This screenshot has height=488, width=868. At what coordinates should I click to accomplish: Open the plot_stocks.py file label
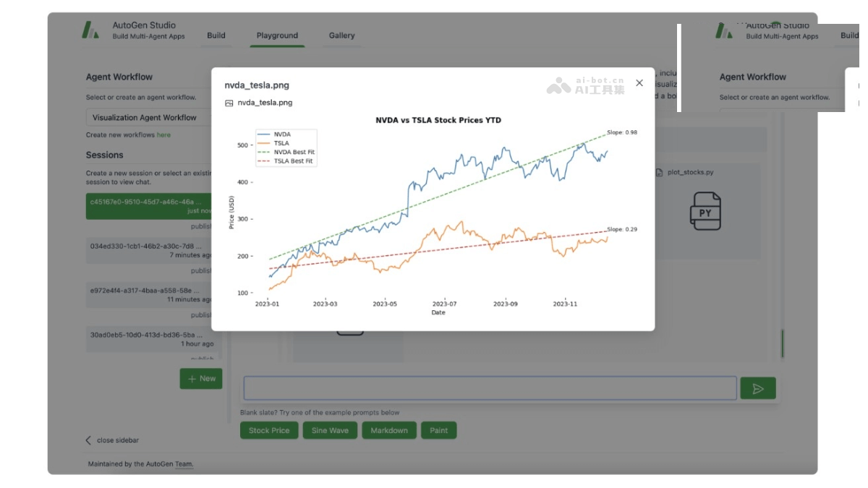(690, 172)
